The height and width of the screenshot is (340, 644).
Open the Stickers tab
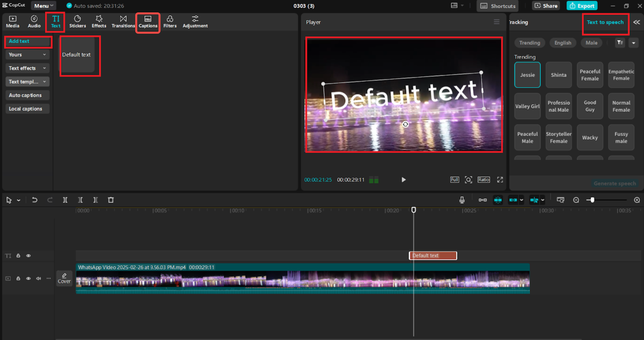coord(77,22)
